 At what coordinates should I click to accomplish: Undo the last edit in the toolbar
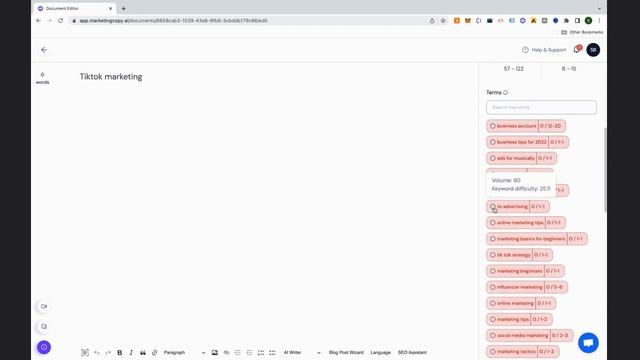coord(97,352)
